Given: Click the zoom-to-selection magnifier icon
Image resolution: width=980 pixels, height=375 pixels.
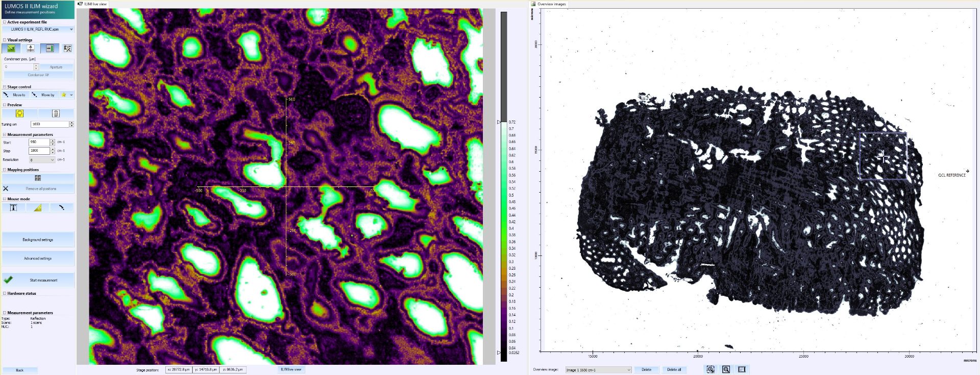Looking at the screenshot, I should [710, 369].
